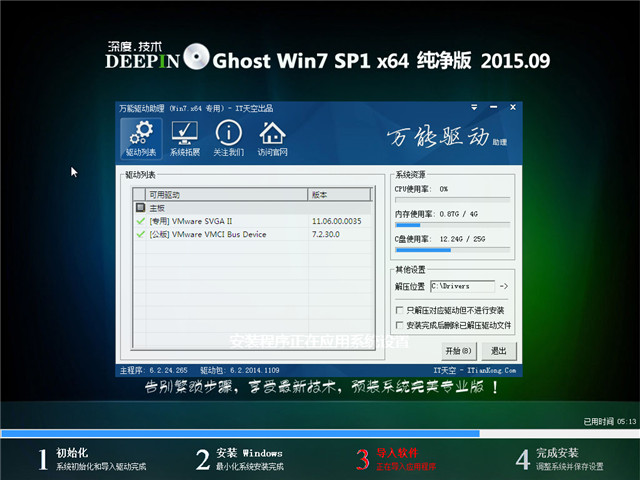Open the 驱动列表 gear tab

click(141, 138)
